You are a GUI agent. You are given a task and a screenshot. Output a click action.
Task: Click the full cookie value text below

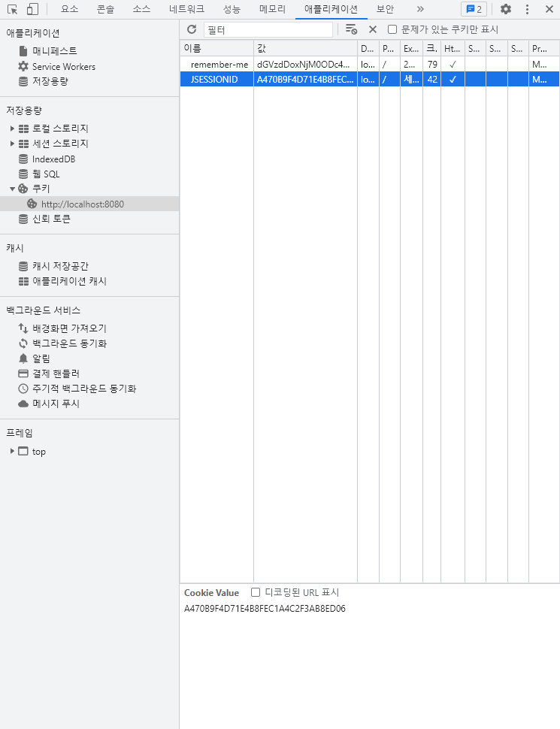[x=265, y=609]
